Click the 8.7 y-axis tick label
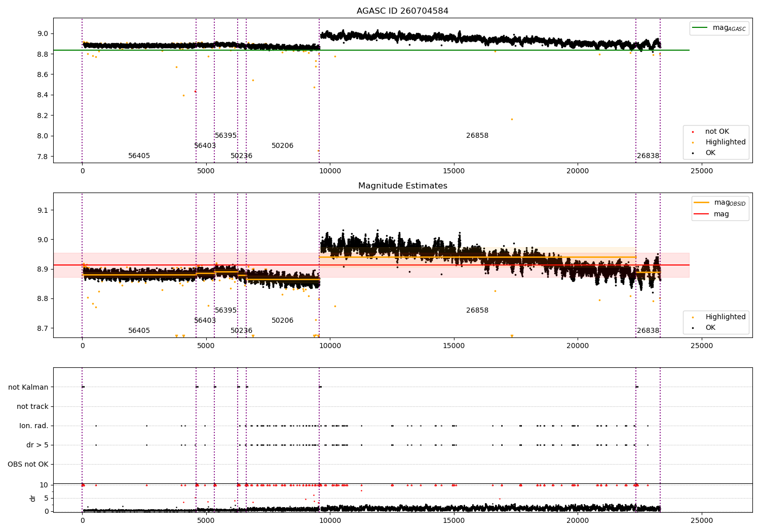This screenshot has width=760, height=532. click(43, 328)
